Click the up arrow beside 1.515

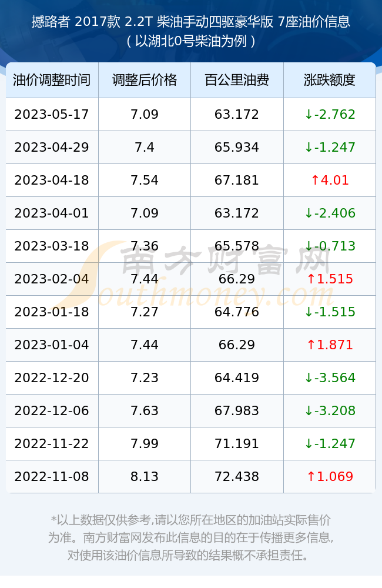coord(311,279)
